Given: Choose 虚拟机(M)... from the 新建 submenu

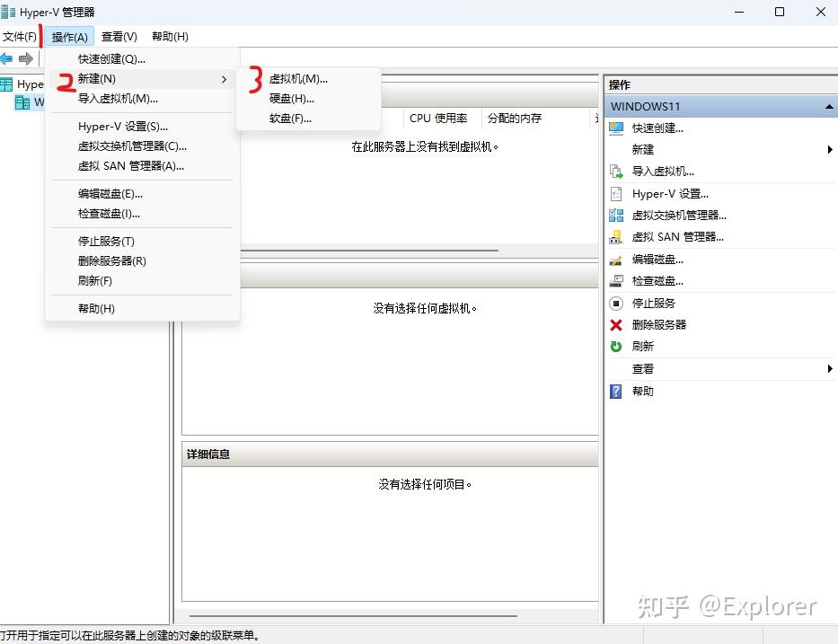Looking at the screenshot, I should point(300,80).
